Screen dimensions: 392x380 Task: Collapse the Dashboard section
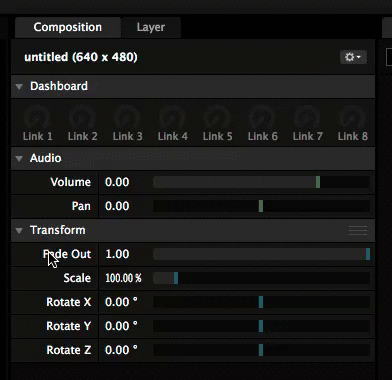[x=19, y=87]
